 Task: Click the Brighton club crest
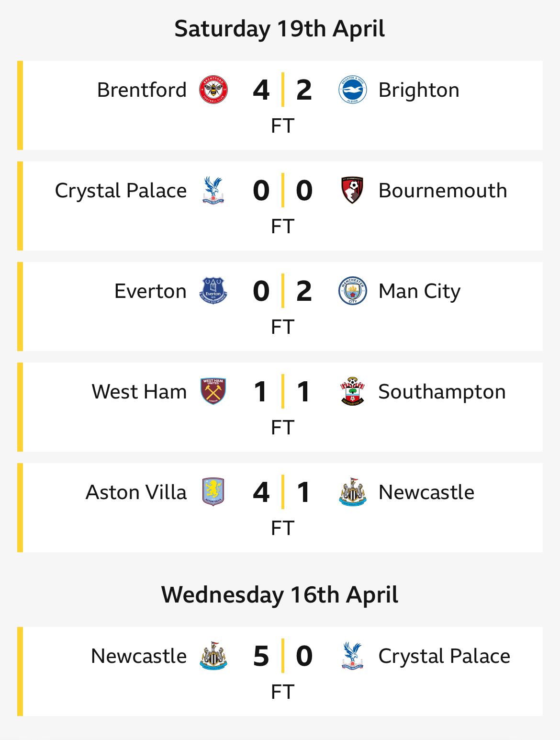(353, 90)
